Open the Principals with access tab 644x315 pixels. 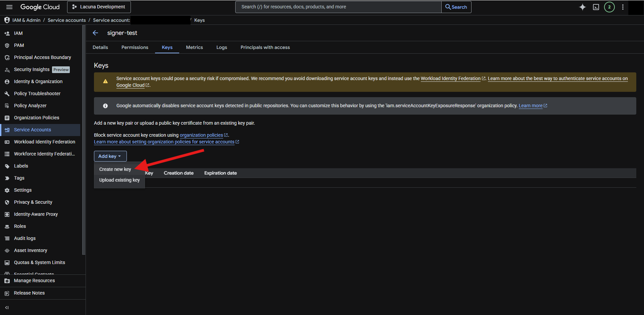coord(265,47)
